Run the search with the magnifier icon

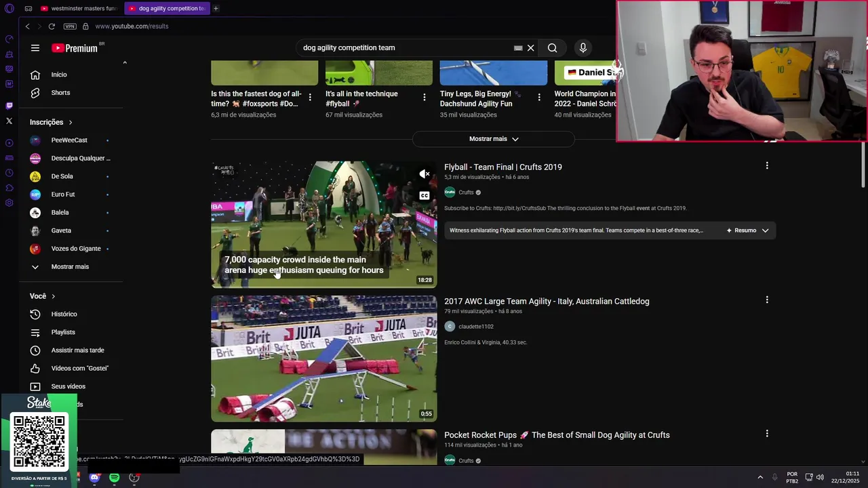coord(553,48)
